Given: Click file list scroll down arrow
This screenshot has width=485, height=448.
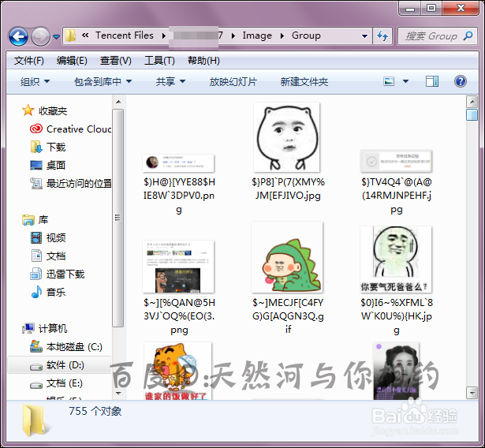Looking at the screenshot, I should click(x=472, y=394).
